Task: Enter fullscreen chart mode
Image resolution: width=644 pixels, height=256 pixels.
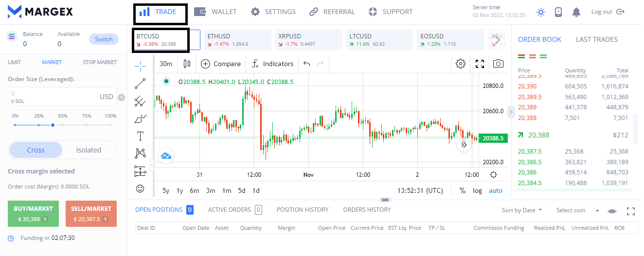Action: click(480, 64)
